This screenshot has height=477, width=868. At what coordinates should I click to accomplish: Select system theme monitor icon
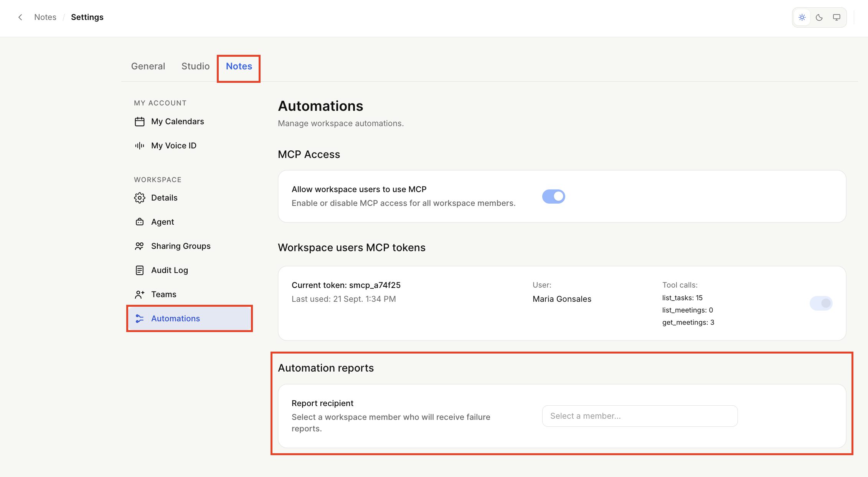coord(837,17)
